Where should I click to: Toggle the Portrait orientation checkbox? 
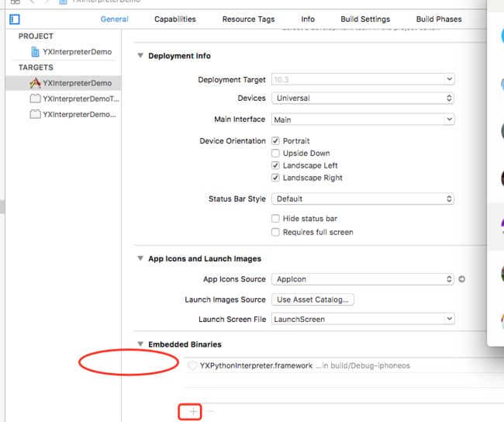[275, 141]
